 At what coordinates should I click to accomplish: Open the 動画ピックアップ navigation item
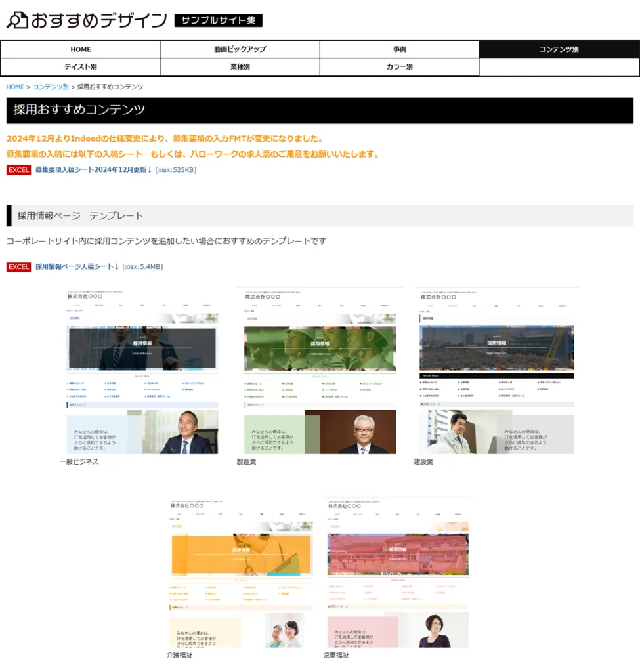click(240, 50)
